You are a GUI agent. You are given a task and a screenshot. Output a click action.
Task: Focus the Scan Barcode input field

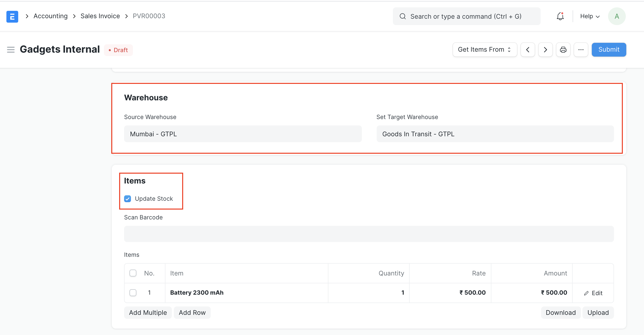click(x=369, y=234)
